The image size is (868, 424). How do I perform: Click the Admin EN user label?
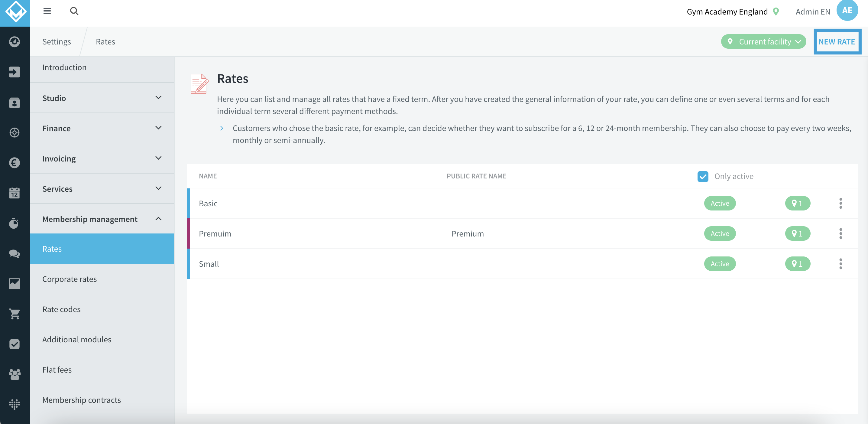pos(813,11)
